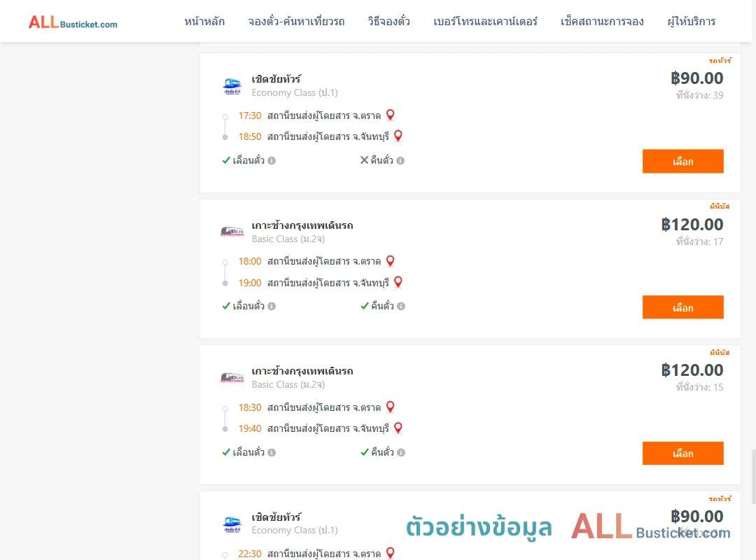This screenshot has width=756, height=560.
Task: Select the วิธีจองตั๋ว menu item
Action: pos(388,22)
